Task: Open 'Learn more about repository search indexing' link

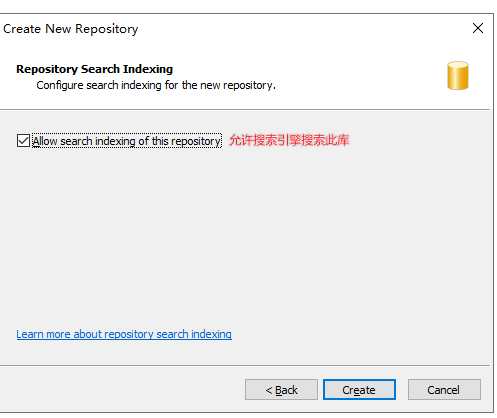Action: pyautogui.click(x=124, y=334)
